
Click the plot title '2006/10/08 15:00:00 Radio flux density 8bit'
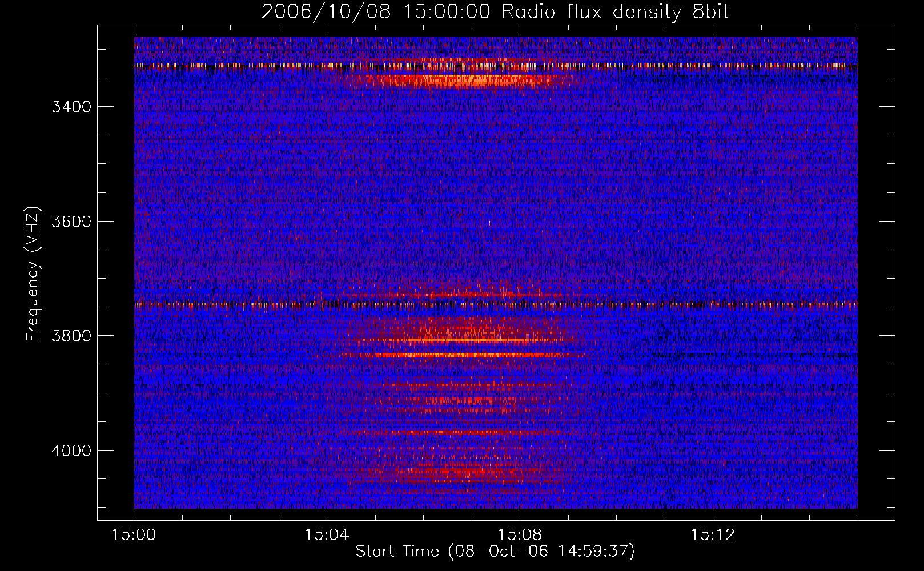pos(495,12)
